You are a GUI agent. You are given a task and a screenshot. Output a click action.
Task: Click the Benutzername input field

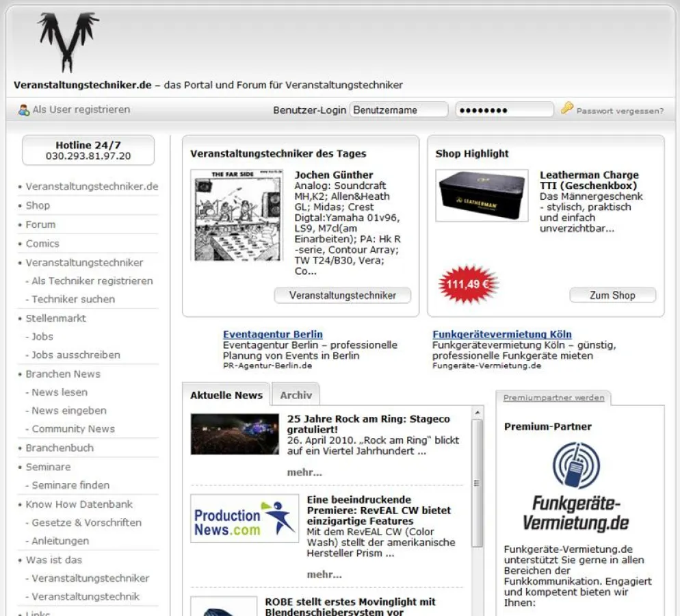click(399, 109)
